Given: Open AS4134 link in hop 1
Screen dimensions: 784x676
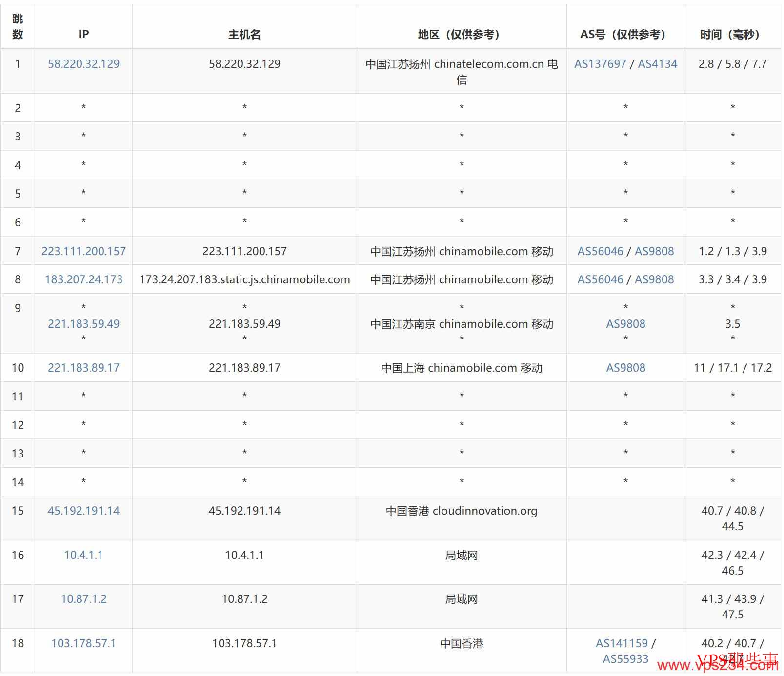Looking at the screenshot, I should (658, 64).
